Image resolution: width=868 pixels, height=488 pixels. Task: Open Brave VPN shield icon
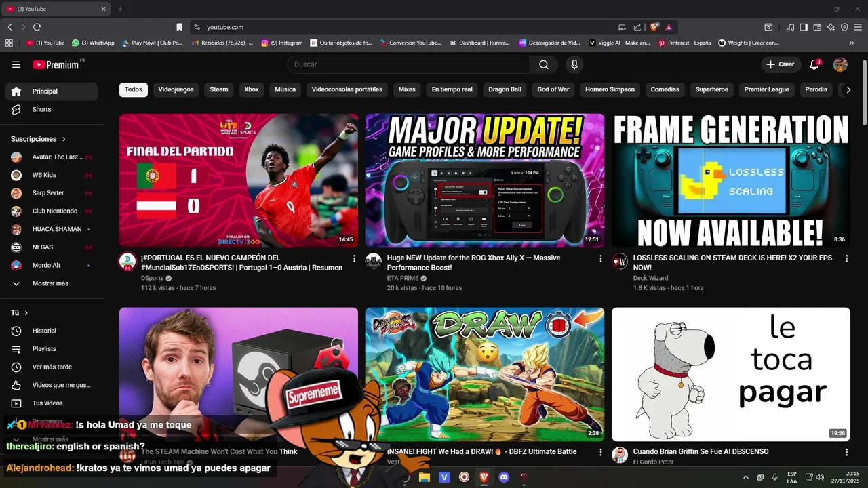[x=844, y=27]
